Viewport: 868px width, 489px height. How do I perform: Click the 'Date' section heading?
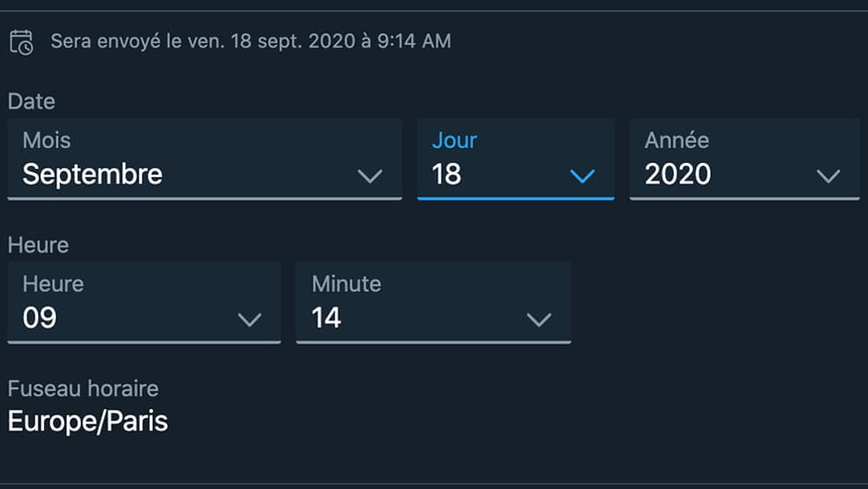click(x=31, y=102)
